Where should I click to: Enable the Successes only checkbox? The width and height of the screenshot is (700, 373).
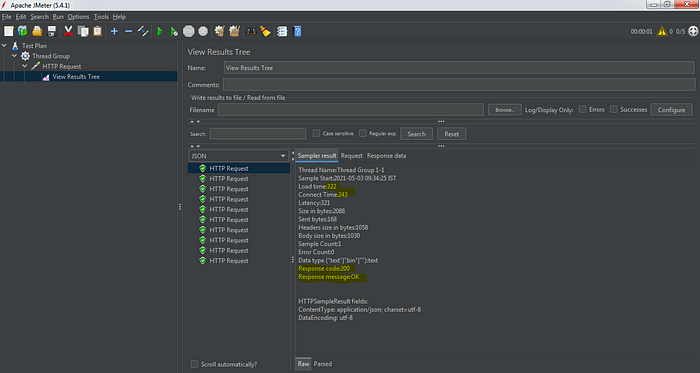(x=614, y=109)
